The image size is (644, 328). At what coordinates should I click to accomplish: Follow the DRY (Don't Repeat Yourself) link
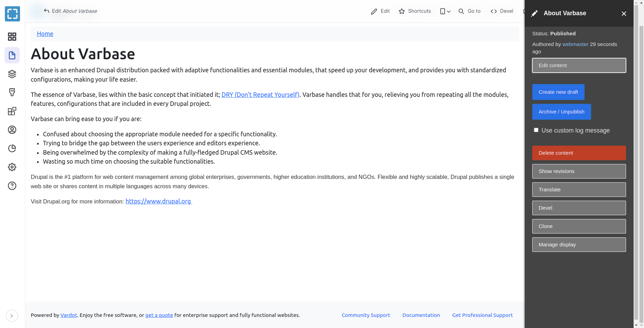[260, 95]
